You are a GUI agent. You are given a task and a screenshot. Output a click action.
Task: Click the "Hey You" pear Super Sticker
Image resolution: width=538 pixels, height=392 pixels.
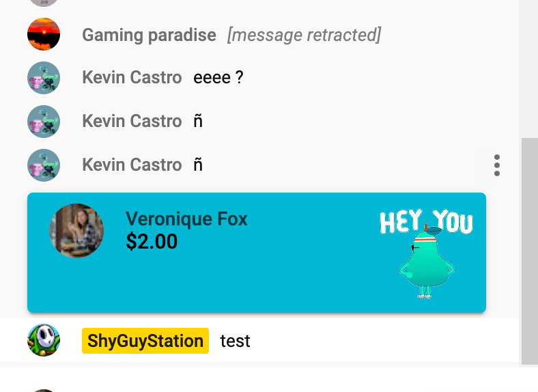point(427,253)
